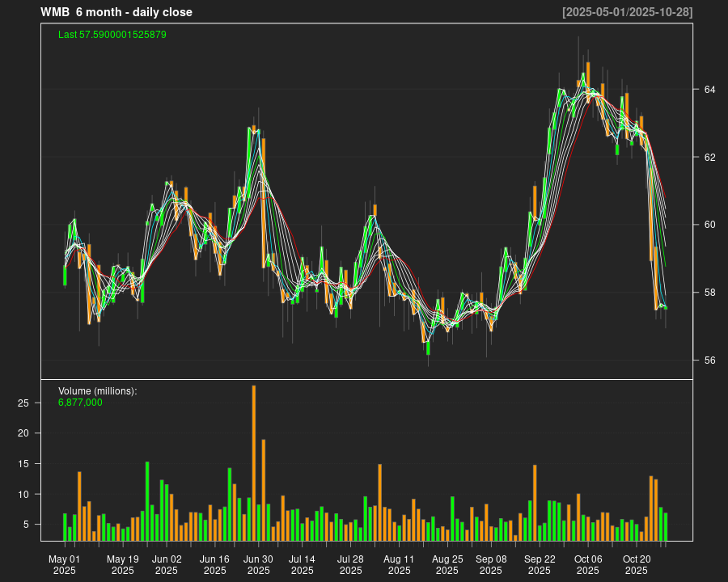Click the Volume (millions) label
The width and height of the screenshot is (728, 582).
pyautogui.click(x=98, y=391)
